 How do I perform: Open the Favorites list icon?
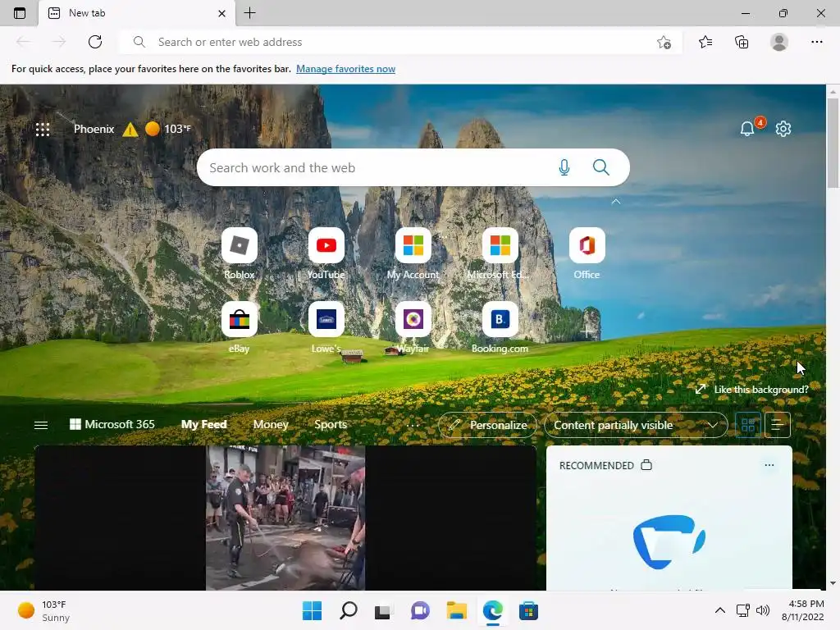pyautogui.click(x=705, y=42)
